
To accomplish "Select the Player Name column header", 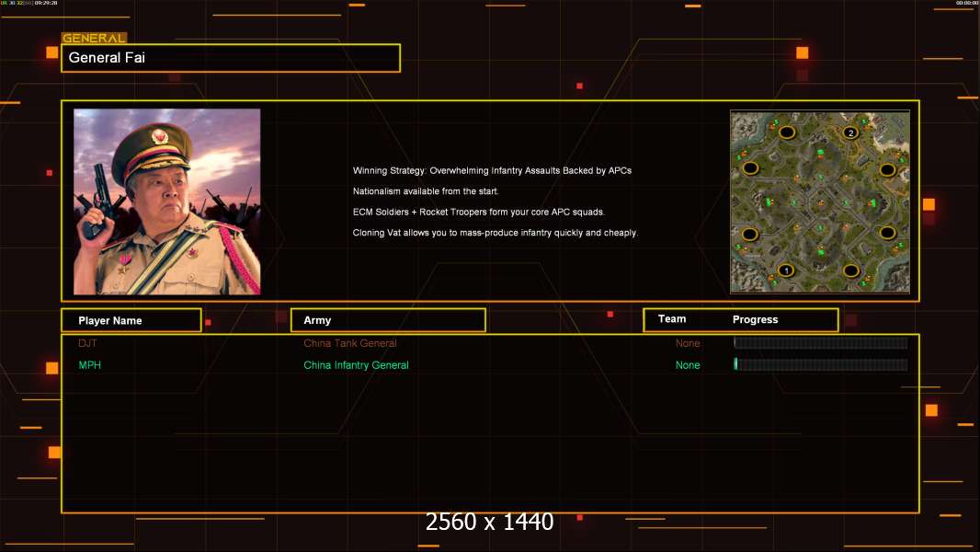I will point(131,320).
